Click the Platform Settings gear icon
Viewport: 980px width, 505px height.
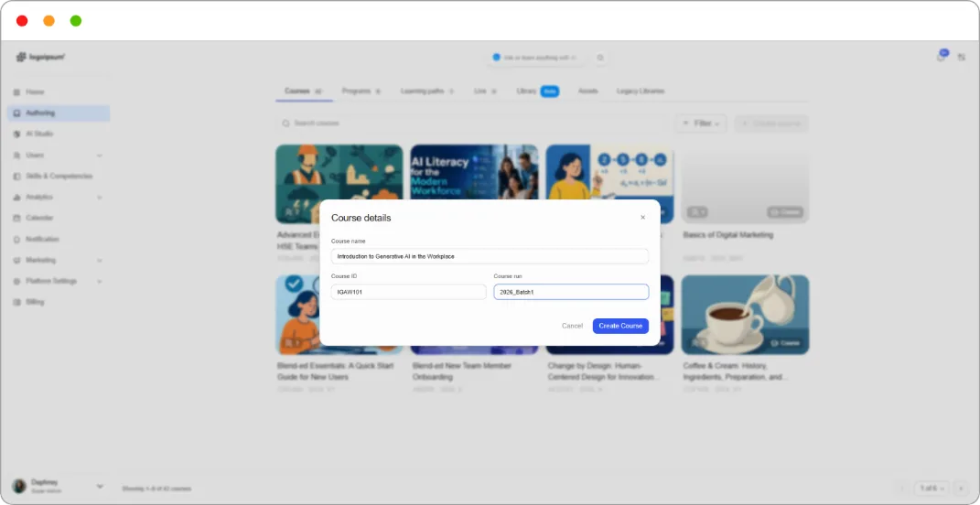click(x=16, y=281)
